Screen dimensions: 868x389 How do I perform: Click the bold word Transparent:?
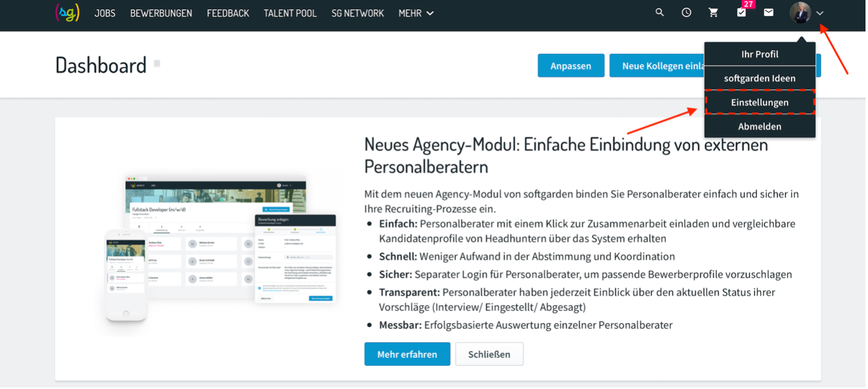pos(410,292)
